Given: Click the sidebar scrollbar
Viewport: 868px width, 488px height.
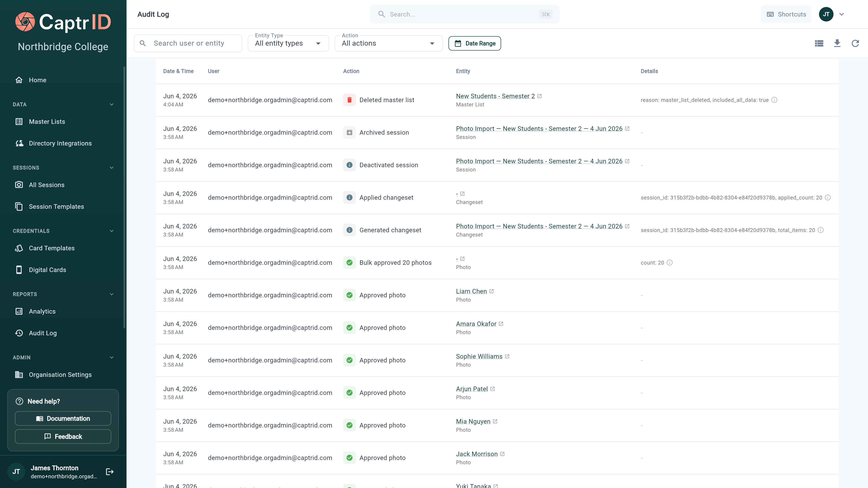Looking at the screenshot, I should tap(124, 197).
